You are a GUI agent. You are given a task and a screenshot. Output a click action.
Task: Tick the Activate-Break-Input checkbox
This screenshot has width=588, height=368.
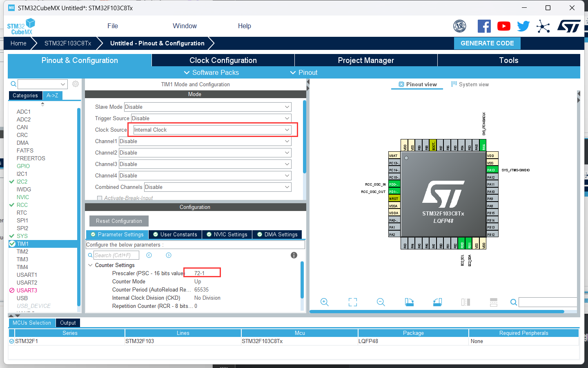[100, 198]
